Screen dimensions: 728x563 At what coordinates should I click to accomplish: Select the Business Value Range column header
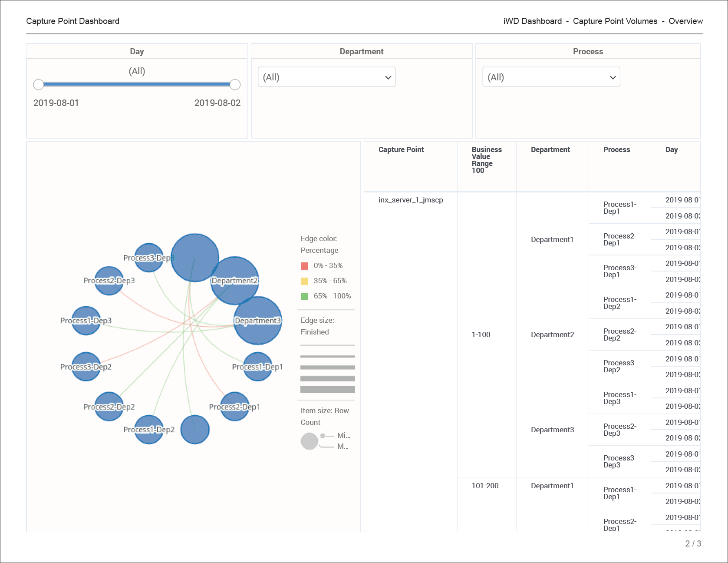click(x=486, y=159)
